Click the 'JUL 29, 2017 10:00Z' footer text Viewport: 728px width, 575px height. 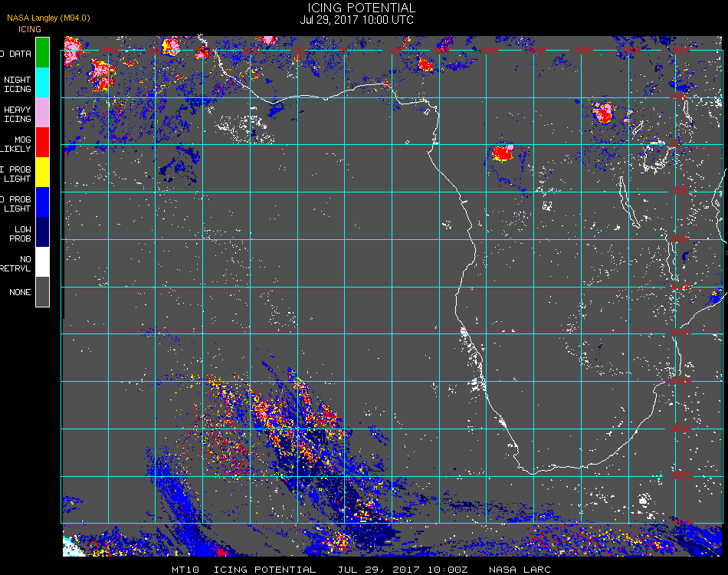(402, 570)
